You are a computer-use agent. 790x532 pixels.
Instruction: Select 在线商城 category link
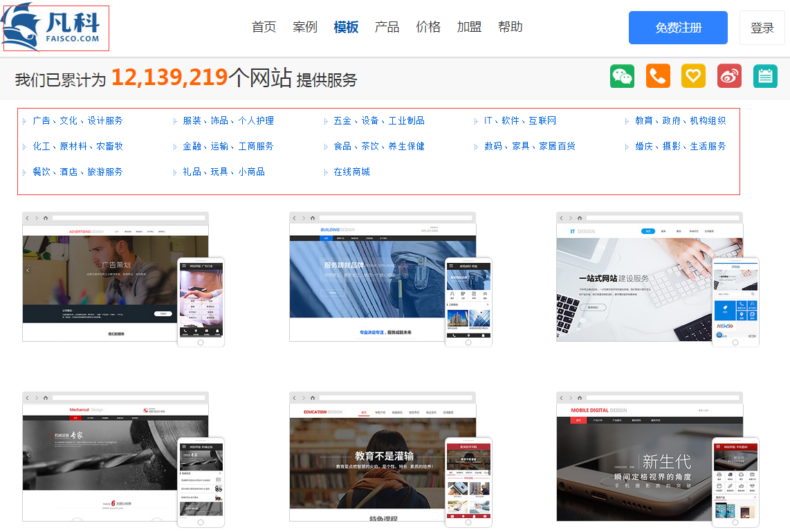(x=351, y=172)
